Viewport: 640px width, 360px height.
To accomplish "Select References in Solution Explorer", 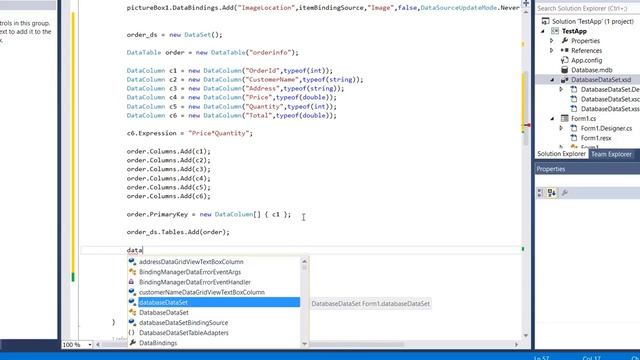I will [586, 51].
